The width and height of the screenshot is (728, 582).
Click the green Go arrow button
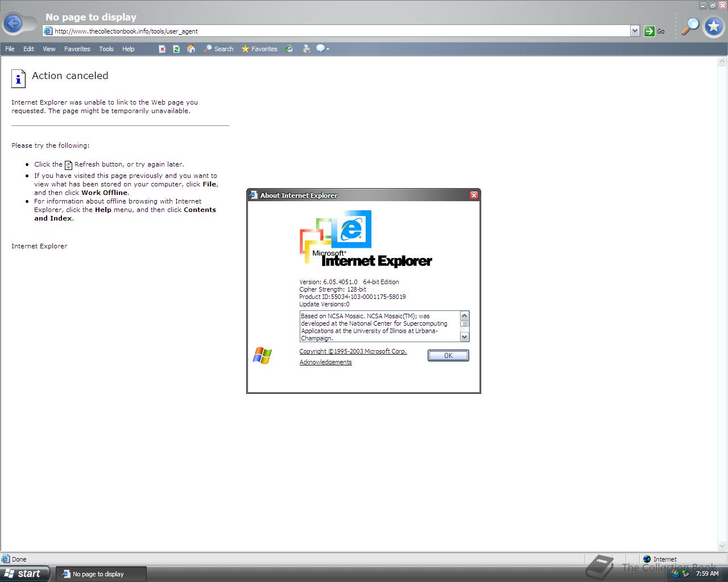649,31
